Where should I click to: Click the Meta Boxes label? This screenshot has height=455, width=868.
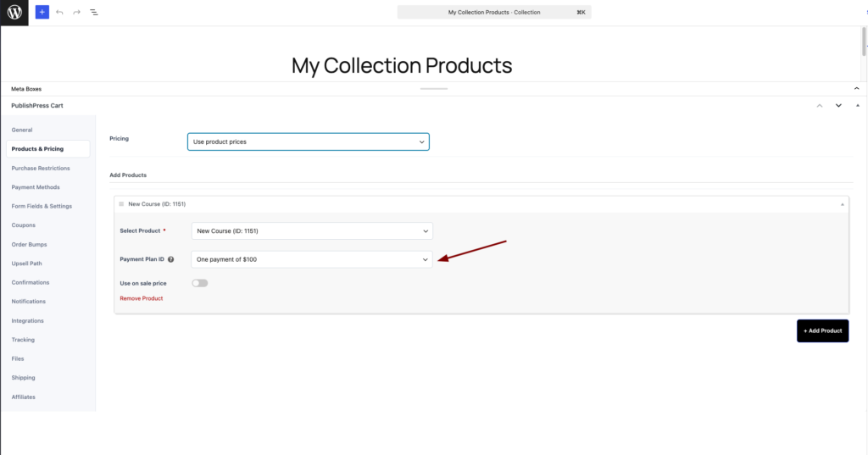[x=26, y=89]
